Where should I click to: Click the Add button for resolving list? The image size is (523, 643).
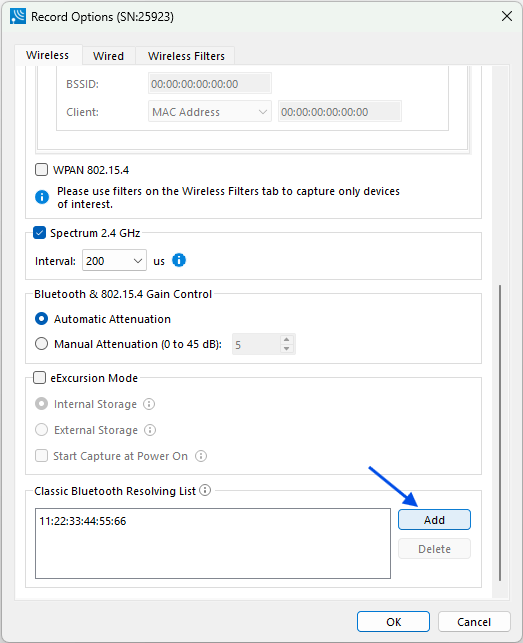(x=434, y=520)
